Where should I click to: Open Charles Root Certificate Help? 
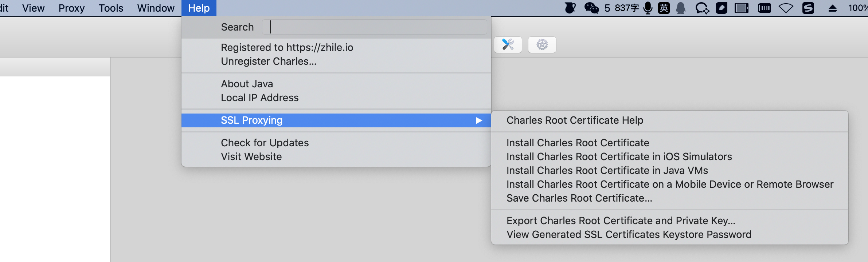point(575,120)
